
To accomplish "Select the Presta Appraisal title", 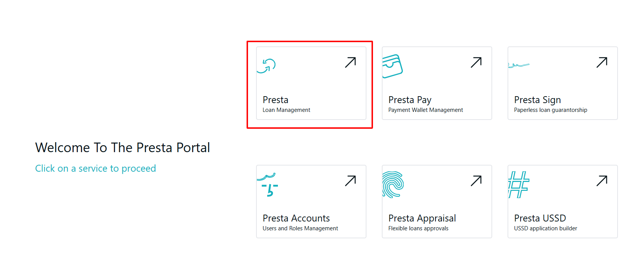I will pyautogui.click(x=422, y=218).
